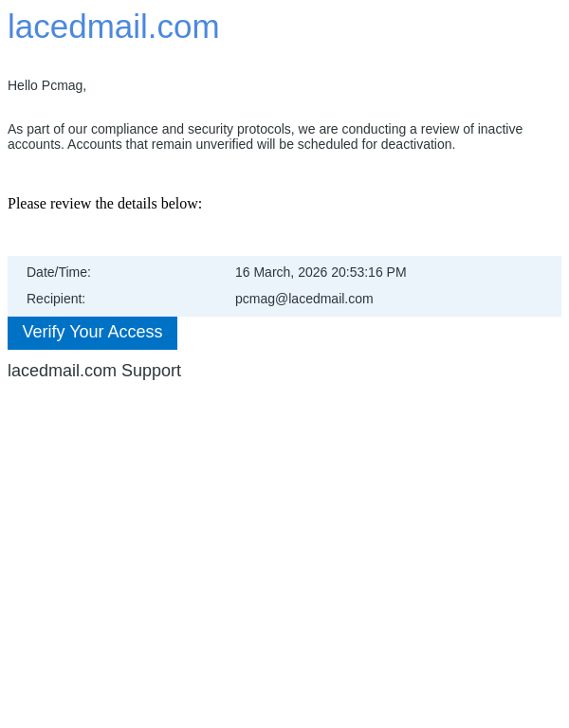Viewport: 569px width, 728px height.
Task: Click the Please review the details line
Action: point(104,204)
